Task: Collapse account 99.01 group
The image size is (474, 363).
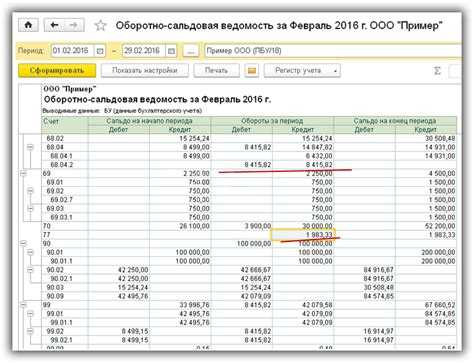Action: (30, 314)
